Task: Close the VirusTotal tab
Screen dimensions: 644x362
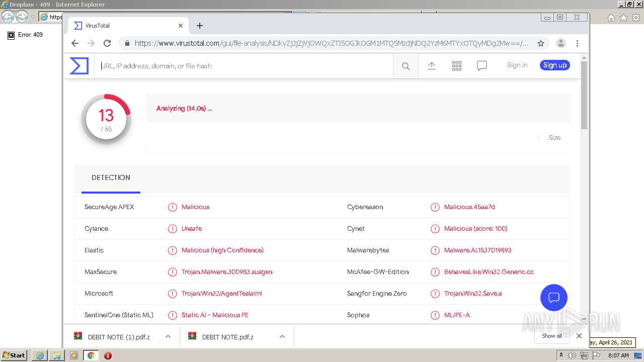Action: tap(181, 26)
